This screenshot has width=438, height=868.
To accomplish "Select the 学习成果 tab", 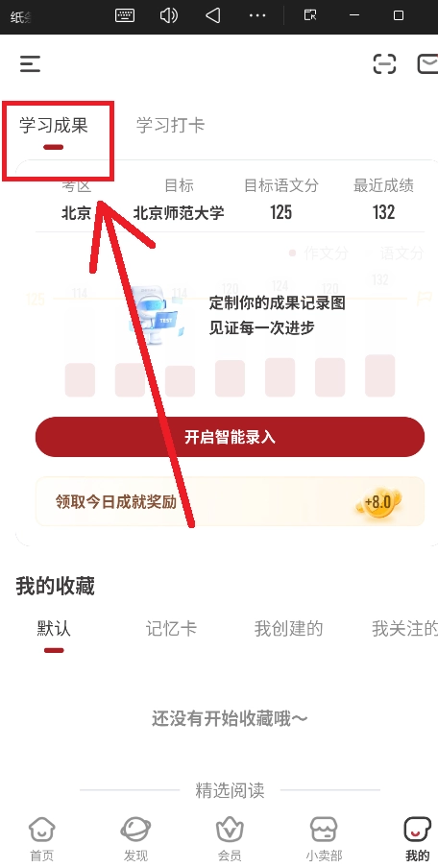I will pyautogui.click(x=54, y=125).
